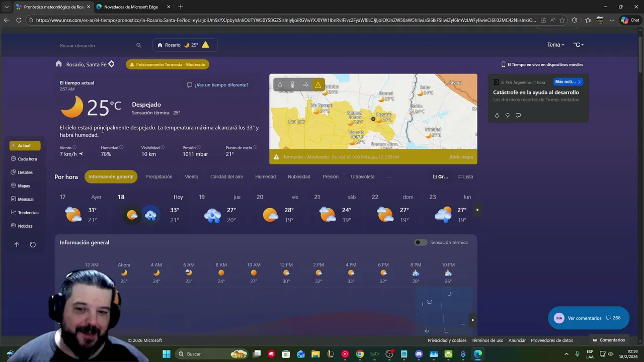
Task: Open Tendencias in the side navigation
Action: [x=25, y=213]
